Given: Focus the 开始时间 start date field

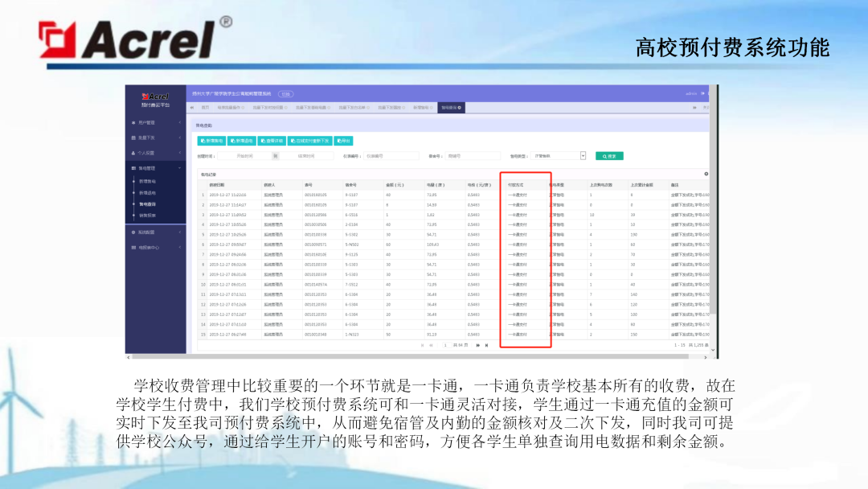Looking at the screenshot, I should (244, 156).
